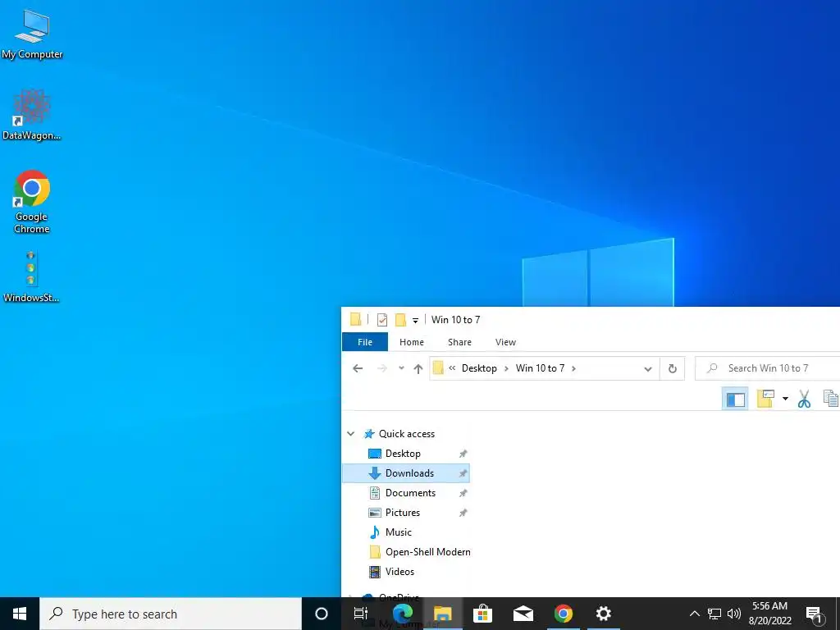Open Videos in the navigation pane
Screen dimensions: 840x630
point(399,572)
